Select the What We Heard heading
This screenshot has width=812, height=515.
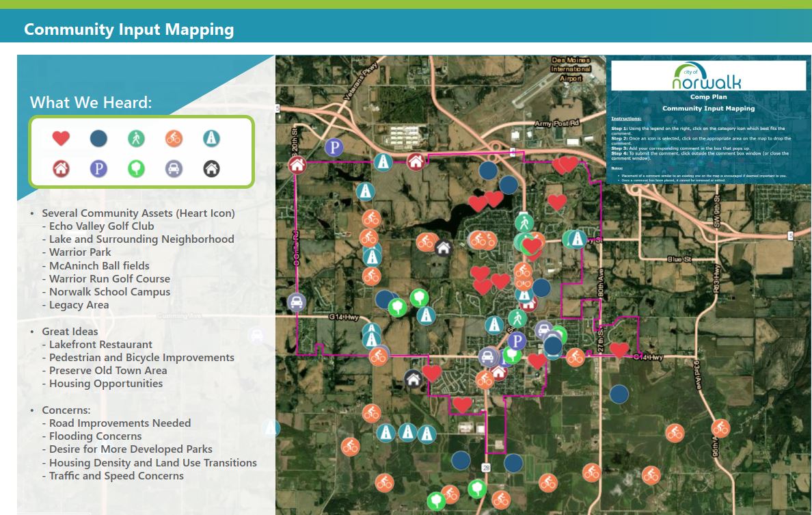tap(91, 103)
